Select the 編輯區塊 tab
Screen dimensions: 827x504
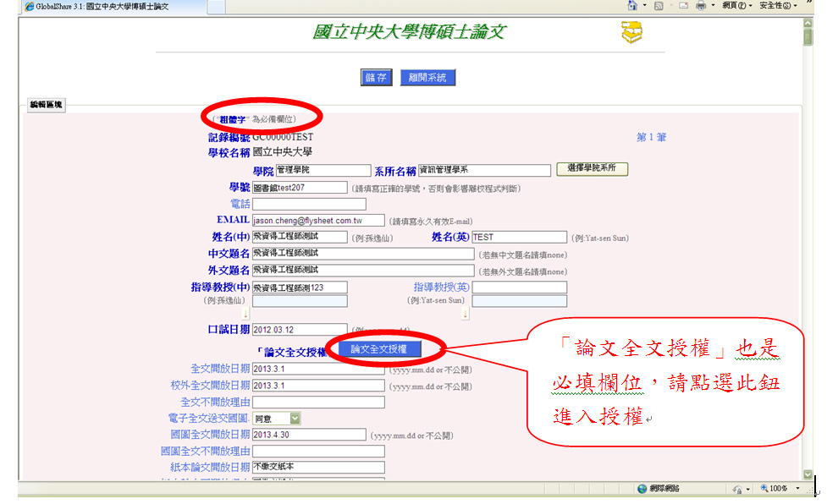(x=47, y=105)
